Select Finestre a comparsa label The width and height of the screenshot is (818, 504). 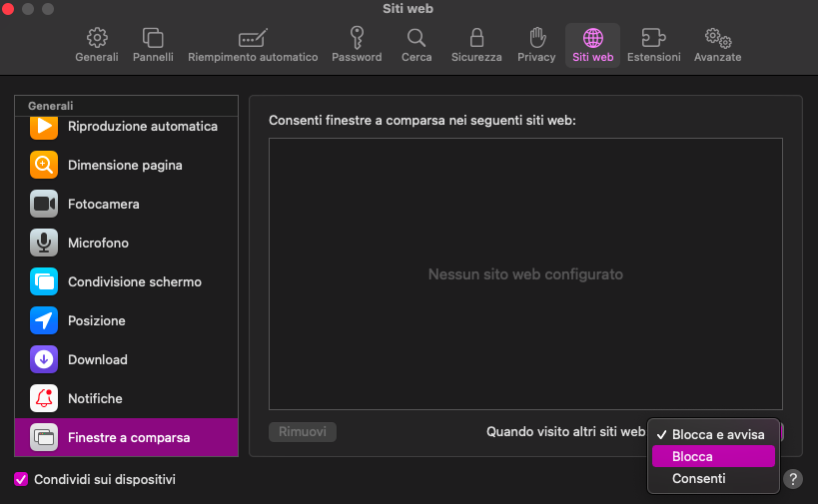(x=129, y=438)
